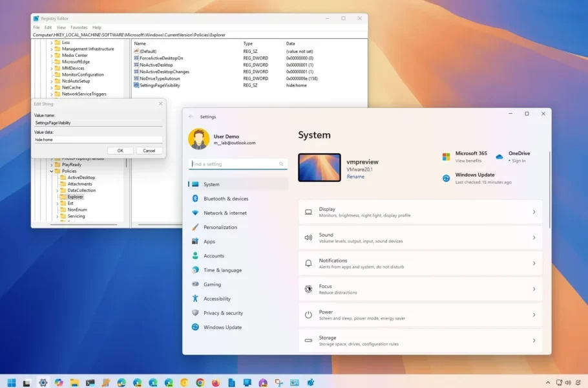Open Gaming via the Xbox icon
Screen dimensions: 588x388
coord(196,284)
